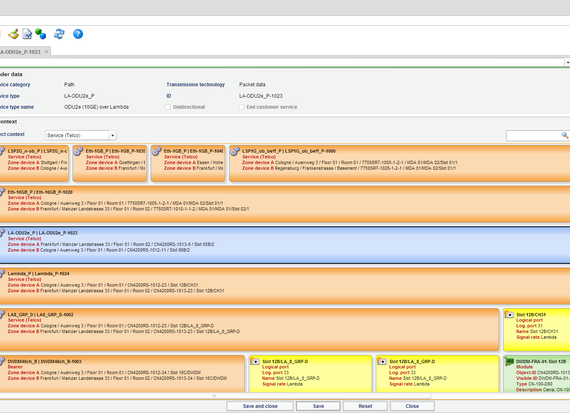Click the service type value LA-ODU2e_P
This screenshot has width=570, height=414.
79,96
